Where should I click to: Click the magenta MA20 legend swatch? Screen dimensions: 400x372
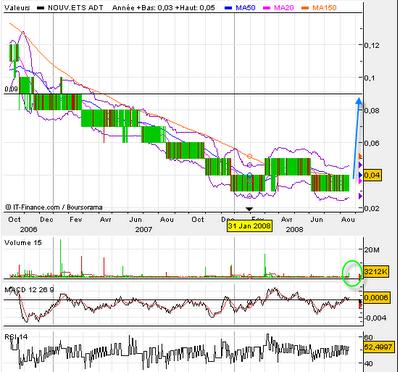(267, 8)
